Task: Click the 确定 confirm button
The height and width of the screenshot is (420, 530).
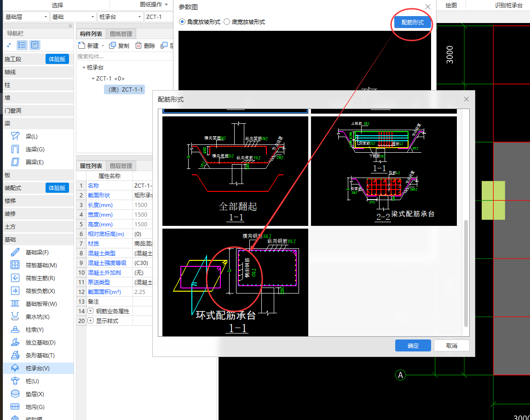Action: tap(413, 345)
